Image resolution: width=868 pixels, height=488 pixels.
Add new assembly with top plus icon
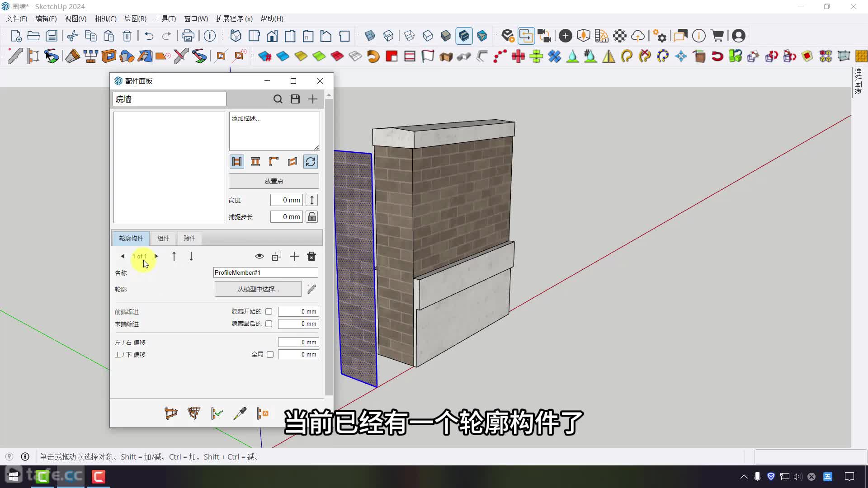pyautogui.click(x=313, y=99)
